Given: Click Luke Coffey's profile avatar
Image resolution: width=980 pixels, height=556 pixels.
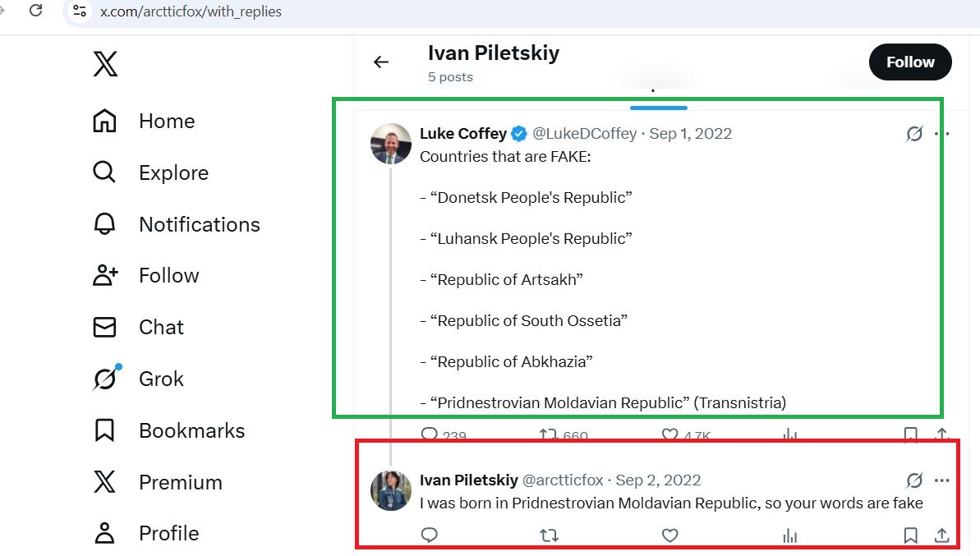Looking at the screenshot, I should tap(391, 144).
